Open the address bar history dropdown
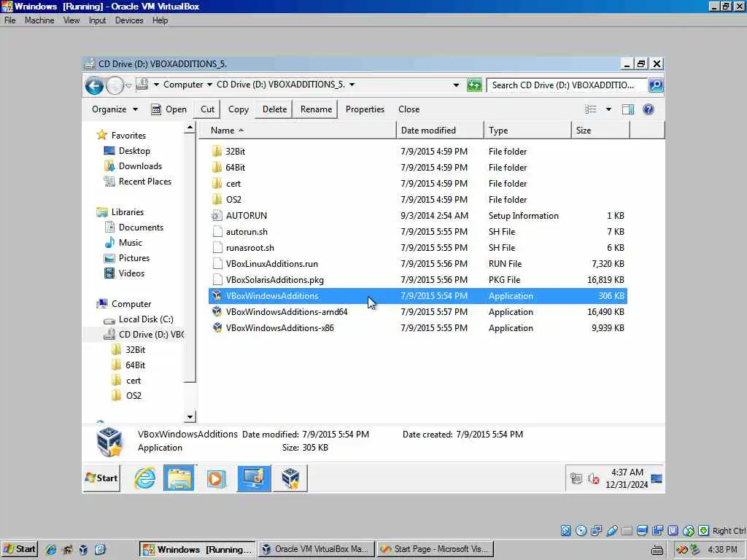 (x=456, y=85)
